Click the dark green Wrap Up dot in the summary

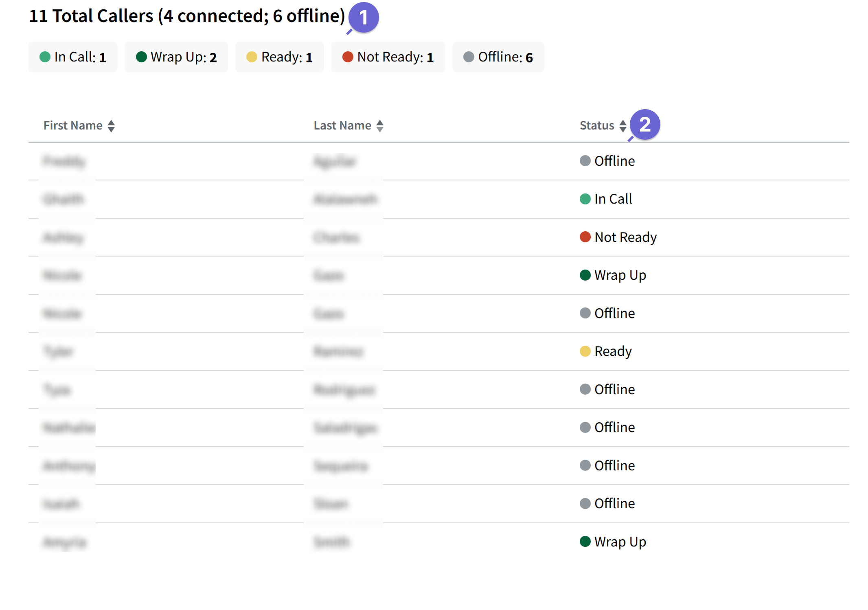[141, 57]
